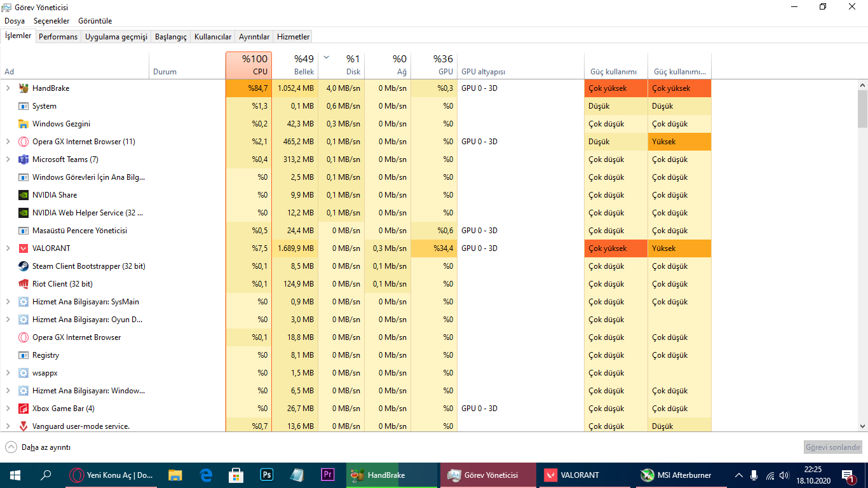Switch to the Uygulama geçmişi tab
The image size is (868, 488).
tap(116, 37)
